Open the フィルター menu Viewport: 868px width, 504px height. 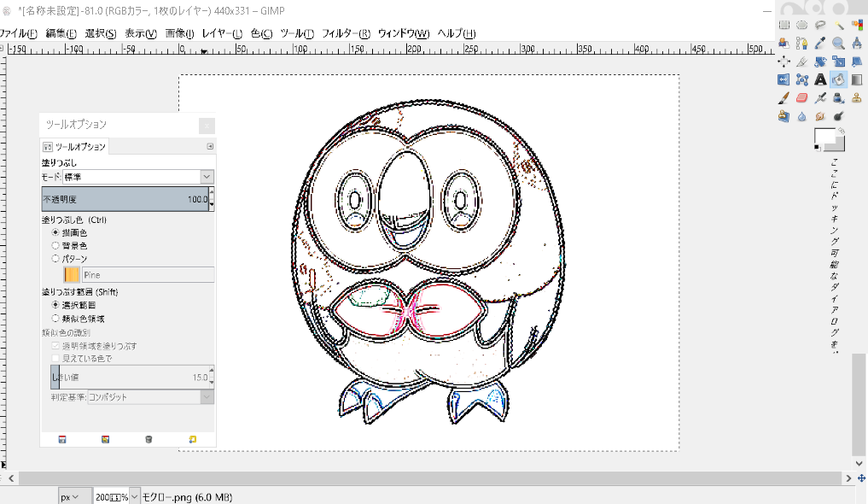pyautogui.click(x=346, y=33)
